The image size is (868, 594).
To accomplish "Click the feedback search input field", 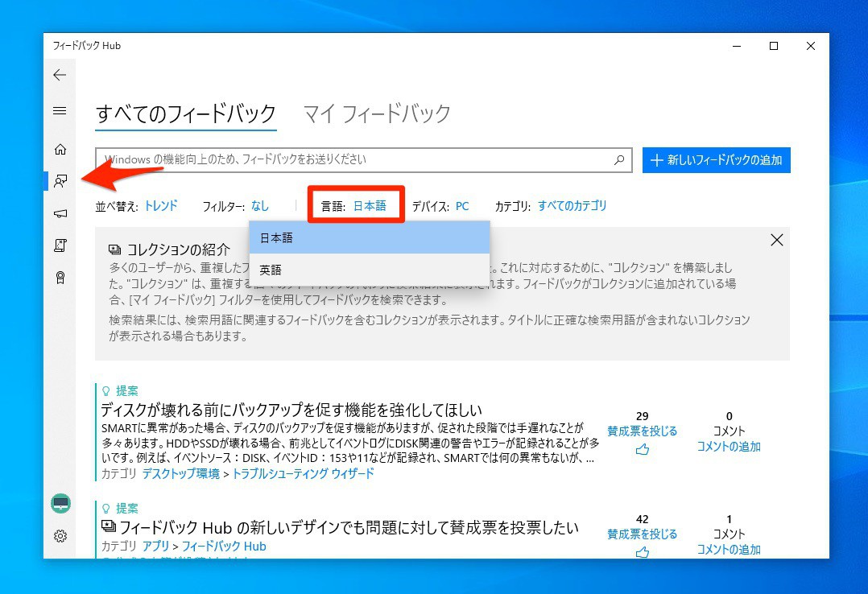I will (354, 160).
